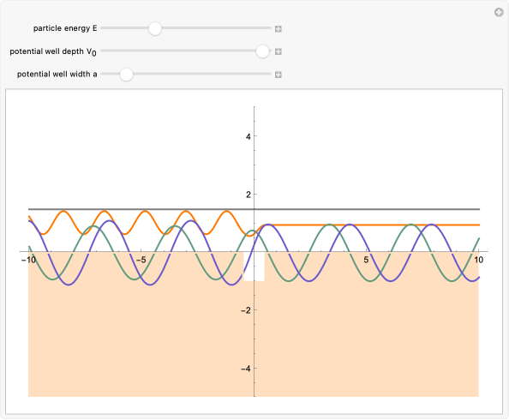Click the y-axis tick labeled 4
The width and height of the screenshot is (509, 420).
tap(249, 136)
